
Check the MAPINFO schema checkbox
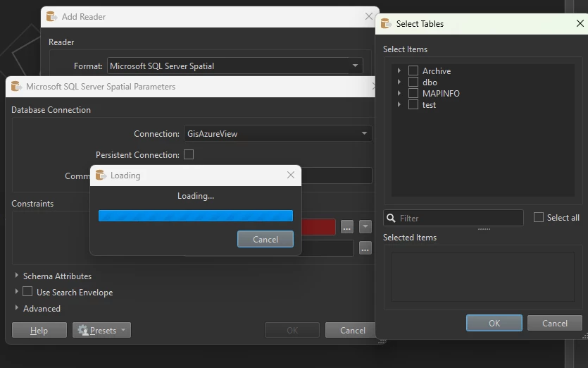point(413,93)
